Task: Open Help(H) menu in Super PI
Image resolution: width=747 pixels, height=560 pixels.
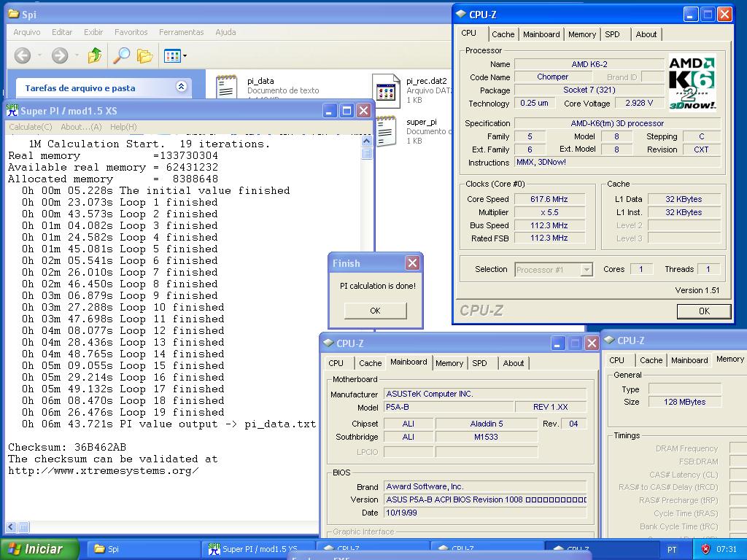Action: (x=123, y=127)
